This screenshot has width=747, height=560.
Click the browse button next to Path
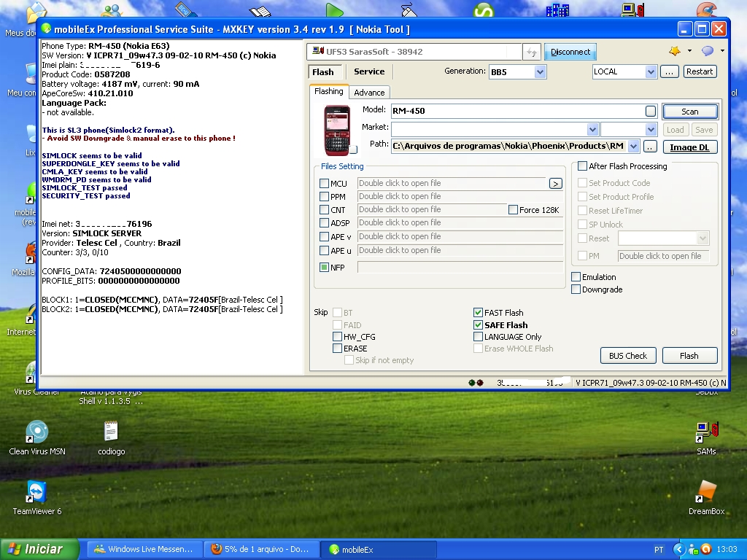650,147
